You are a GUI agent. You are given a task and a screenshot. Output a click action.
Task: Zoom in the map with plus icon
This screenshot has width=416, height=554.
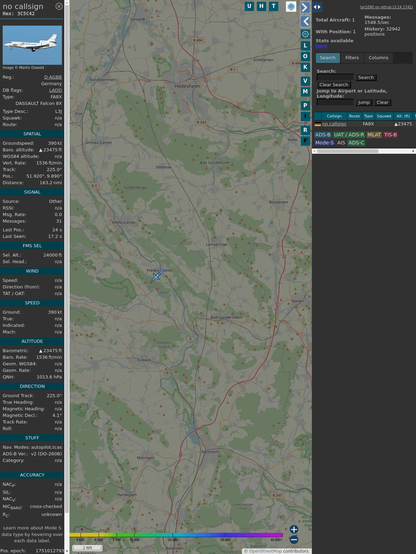pyautogui.click(x=294, y=529)
